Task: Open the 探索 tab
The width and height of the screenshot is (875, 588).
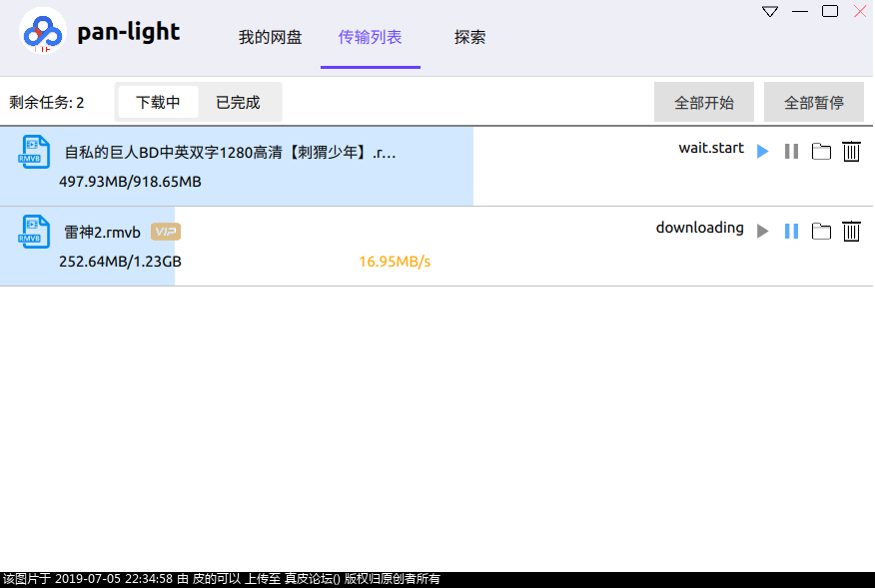Action: coord(469,36)
